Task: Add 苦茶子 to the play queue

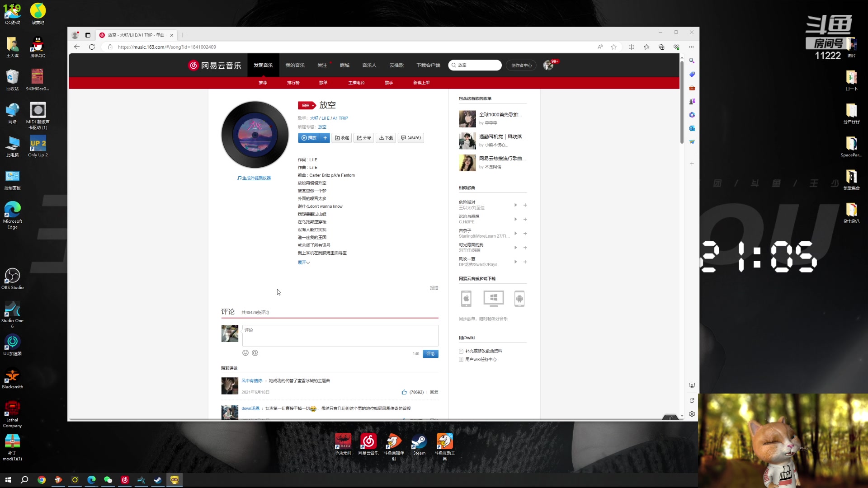Action: coord(525,234)
